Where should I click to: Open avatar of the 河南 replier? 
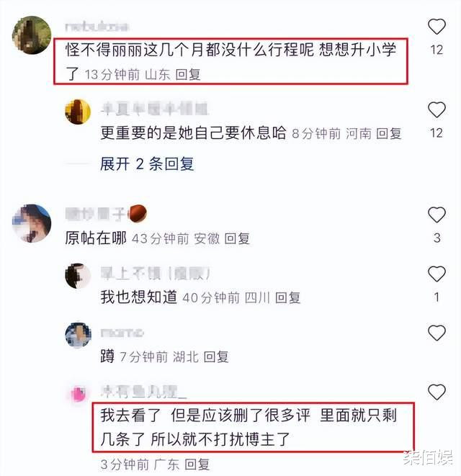click(78, 112)
